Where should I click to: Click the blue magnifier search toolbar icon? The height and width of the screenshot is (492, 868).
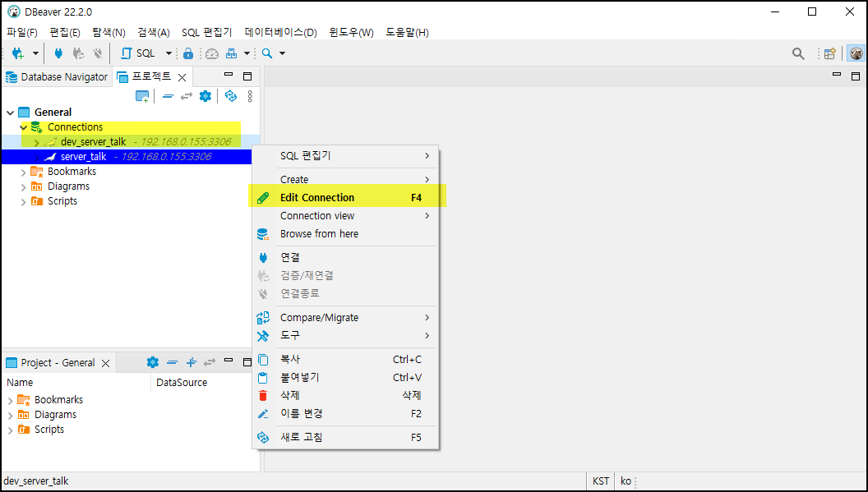(x=267, y=53)
